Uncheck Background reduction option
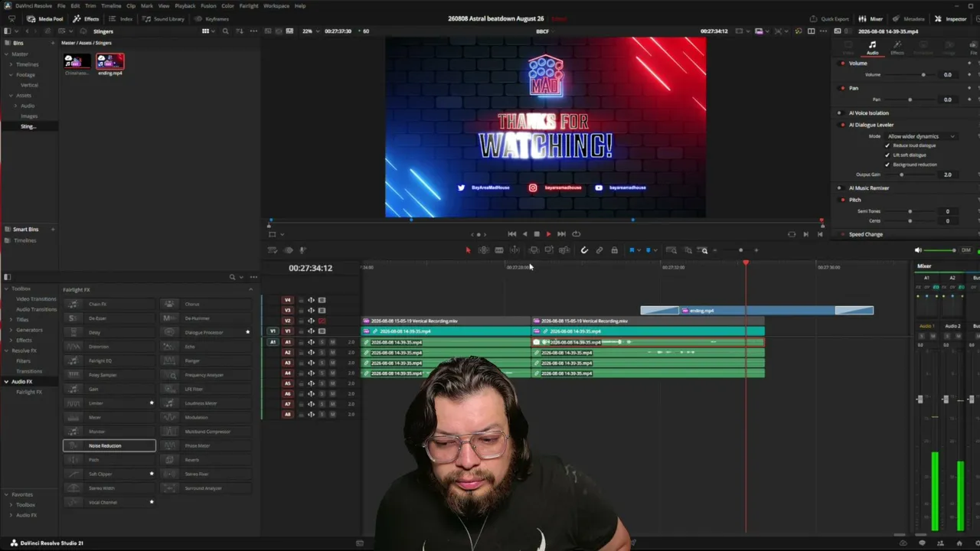This screenshot has height=551, width=980. click(x=887, y=165)
